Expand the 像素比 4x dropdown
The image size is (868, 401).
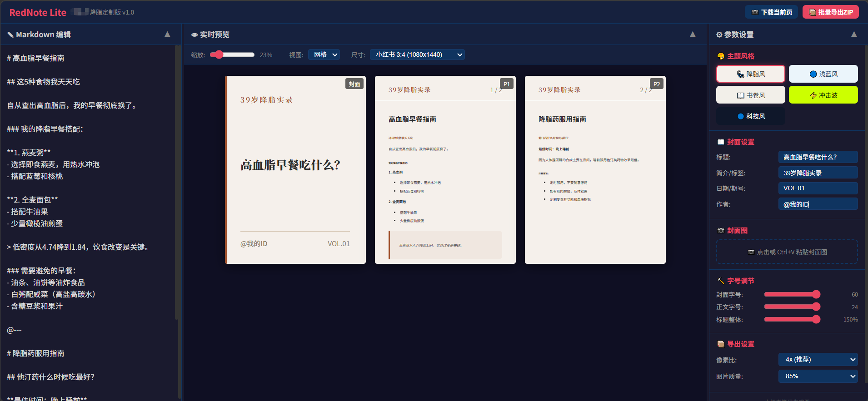818,359
